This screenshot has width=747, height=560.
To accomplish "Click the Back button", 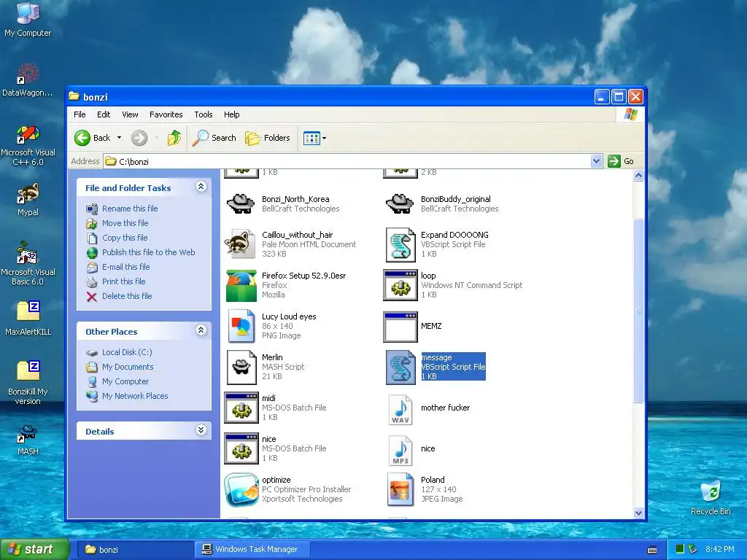I will (x=93, y=138).
